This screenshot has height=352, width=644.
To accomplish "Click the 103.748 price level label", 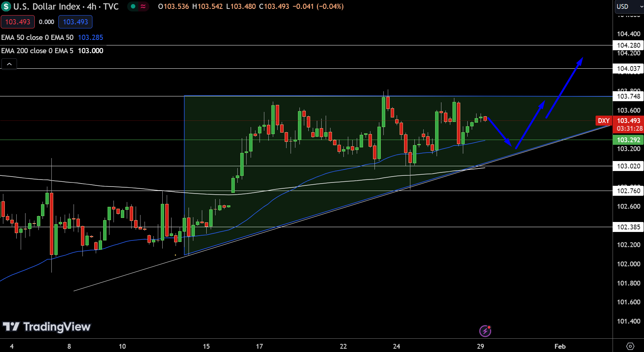I will 628,96.
